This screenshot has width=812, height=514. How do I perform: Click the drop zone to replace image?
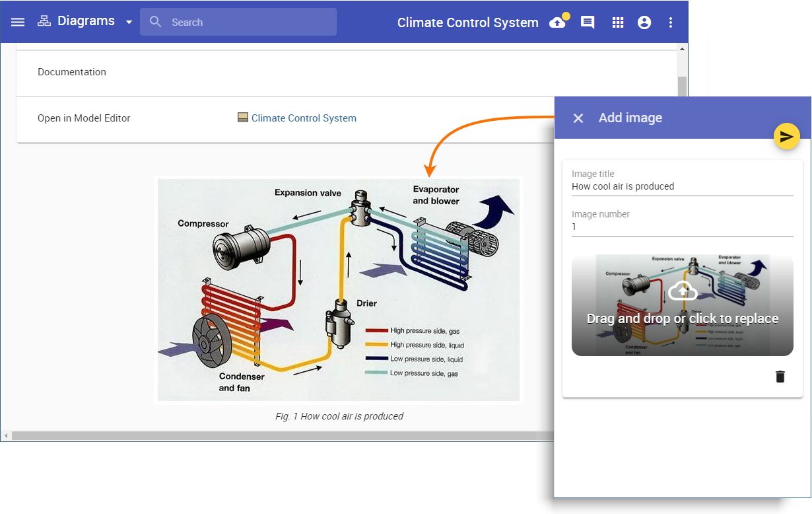682,305
